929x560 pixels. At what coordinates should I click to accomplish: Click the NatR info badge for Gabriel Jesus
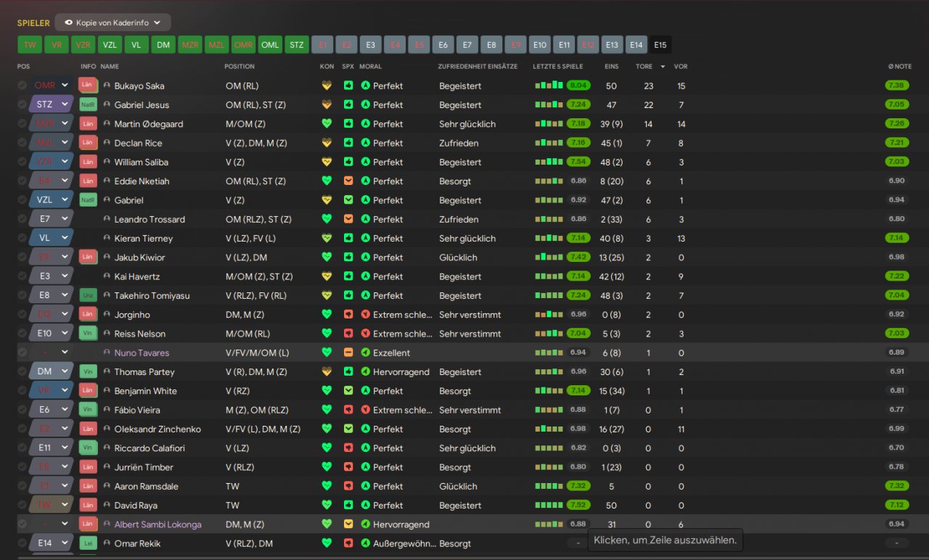(88, 104)
